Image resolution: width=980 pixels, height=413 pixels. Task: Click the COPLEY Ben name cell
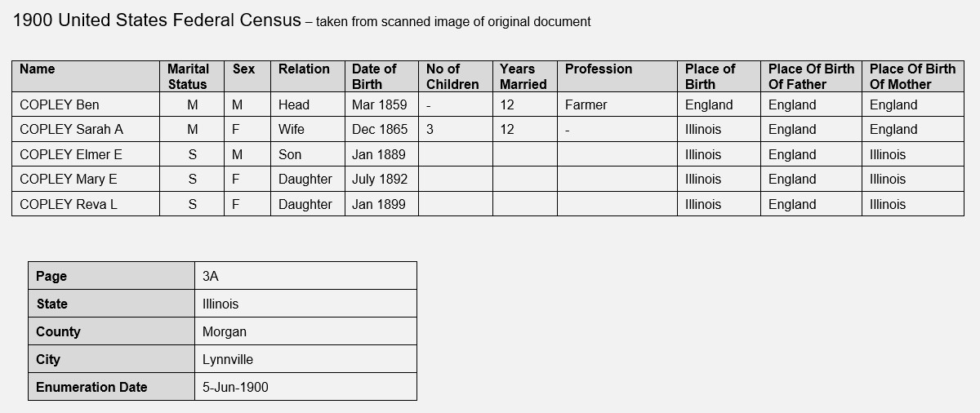[x=86, y=104]
